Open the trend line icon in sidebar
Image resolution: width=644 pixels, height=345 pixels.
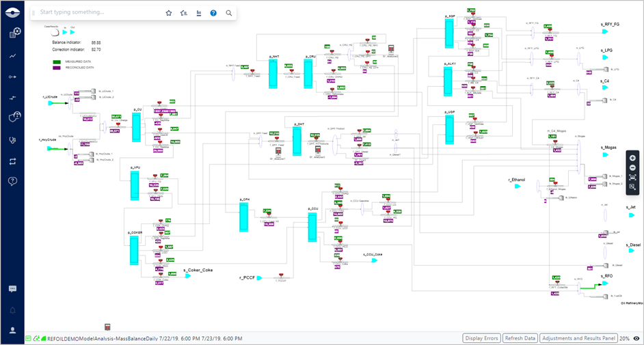coord(12,55)
